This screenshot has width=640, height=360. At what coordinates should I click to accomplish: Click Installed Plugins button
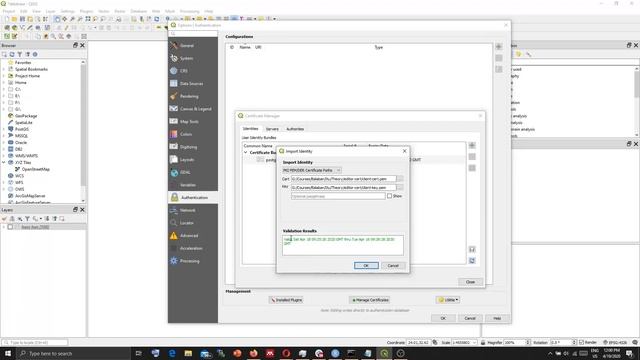click(286, 300)
